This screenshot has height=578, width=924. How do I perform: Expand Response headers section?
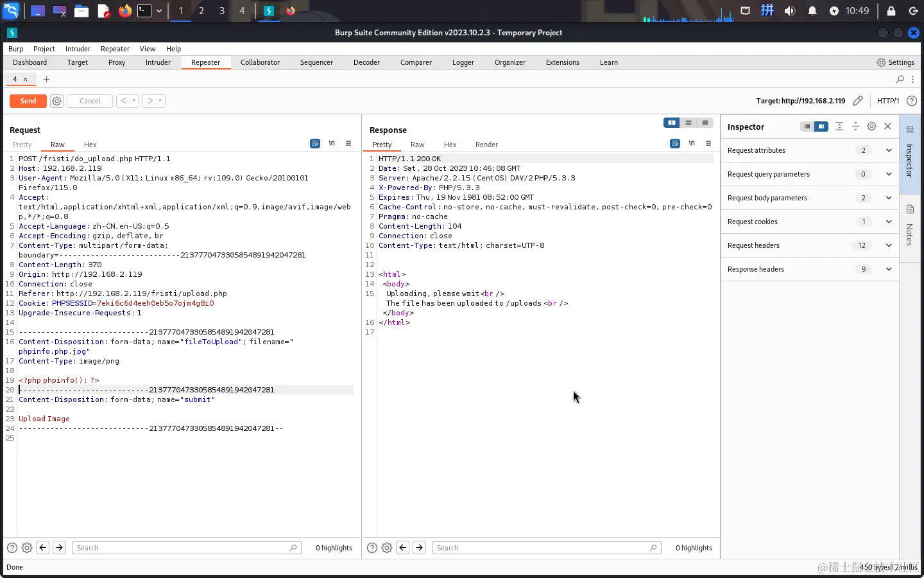click(x=810, y=269)
